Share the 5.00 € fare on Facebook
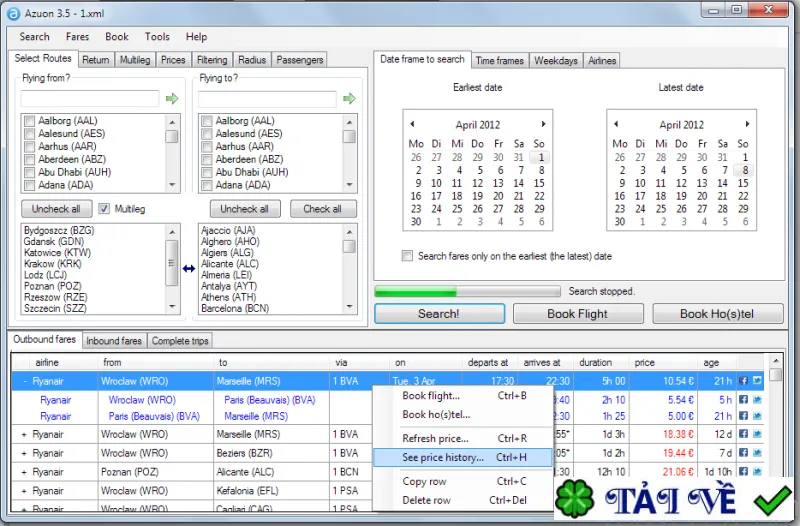This screenshot has width=800, height=526. tap(743, 416)
